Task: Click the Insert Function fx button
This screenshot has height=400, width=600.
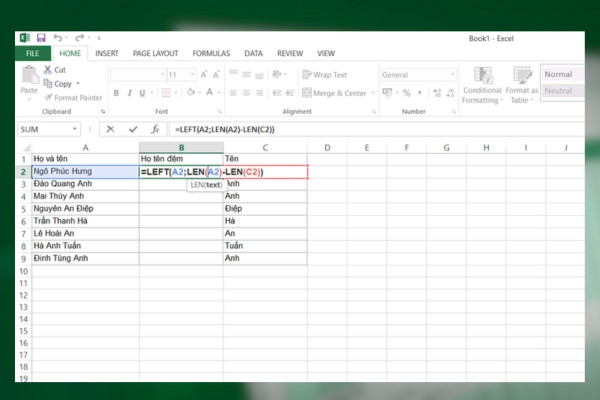Action: pyautogui.click(x=155, y=129)
